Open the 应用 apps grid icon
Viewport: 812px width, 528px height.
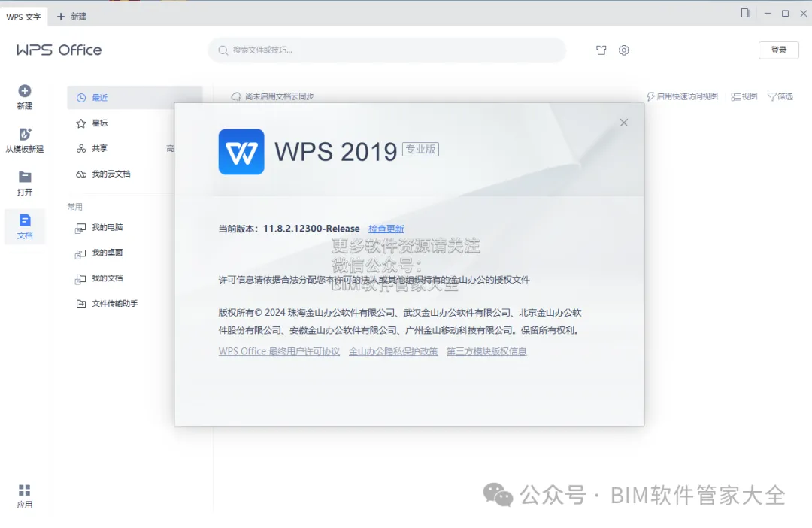point(24,490)
